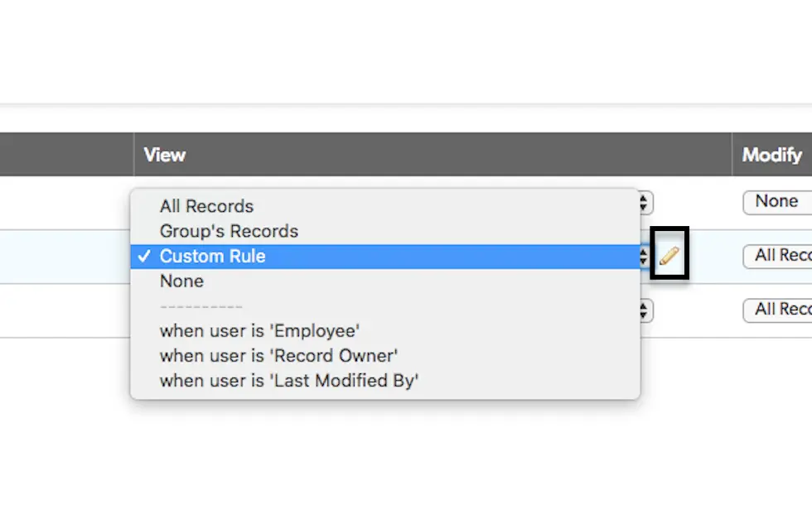Click the light blue middle table row
This screenshot has height=505, width=812.
click(x=66, y=257)
